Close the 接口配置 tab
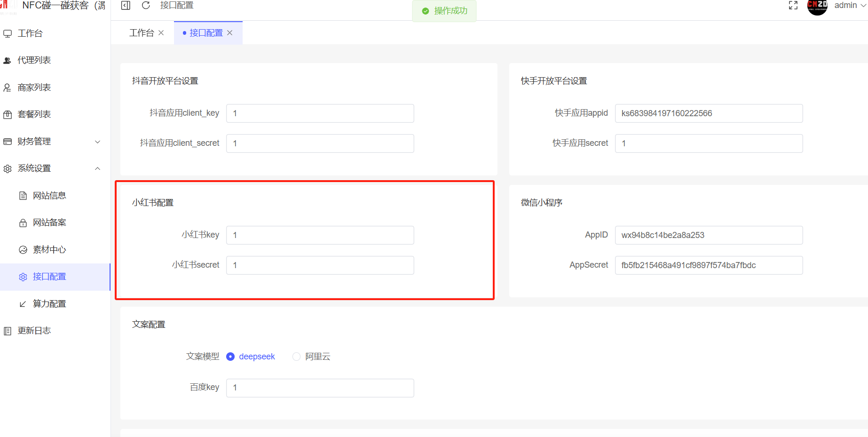Viewport: 868px width, 437px height. (230, 33)
